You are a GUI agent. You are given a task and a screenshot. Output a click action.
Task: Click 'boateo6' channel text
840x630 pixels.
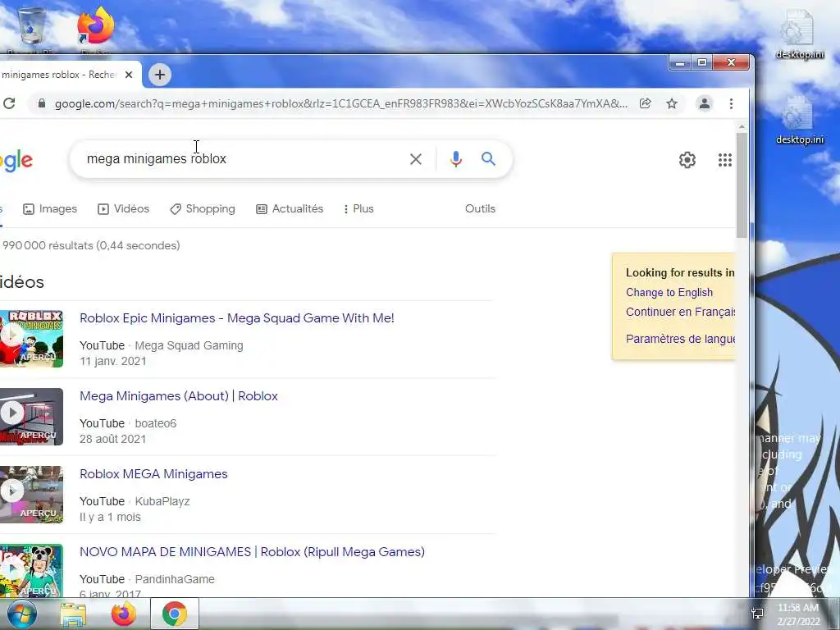(x=155, y=423)
